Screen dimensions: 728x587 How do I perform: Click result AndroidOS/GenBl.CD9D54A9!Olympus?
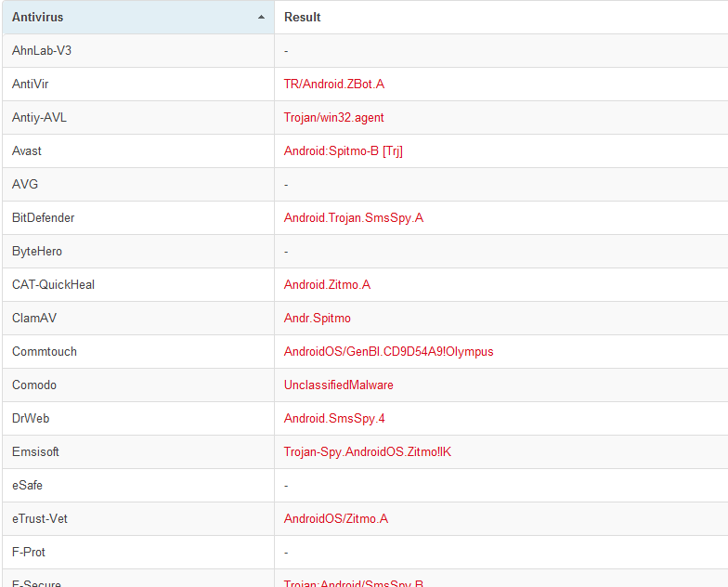[x=388, y=351]
